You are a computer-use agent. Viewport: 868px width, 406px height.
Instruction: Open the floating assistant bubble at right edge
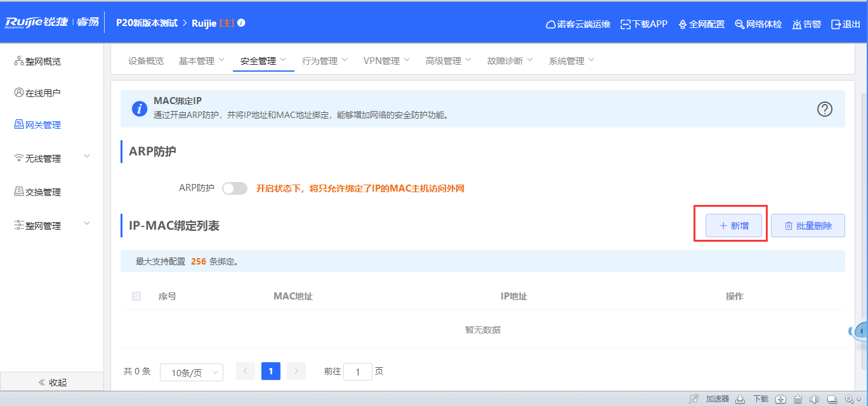tap(860, 332)
